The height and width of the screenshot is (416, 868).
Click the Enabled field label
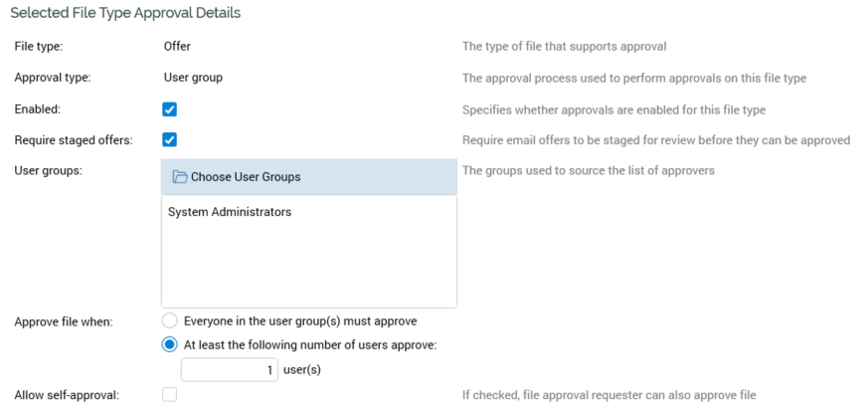pyautogui.click(x=39, y=109)
